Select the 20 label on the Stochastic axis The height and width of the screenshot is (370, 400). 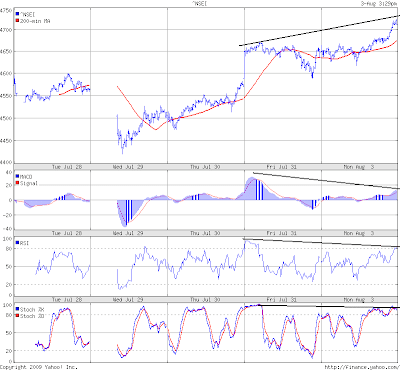point(9,351)
